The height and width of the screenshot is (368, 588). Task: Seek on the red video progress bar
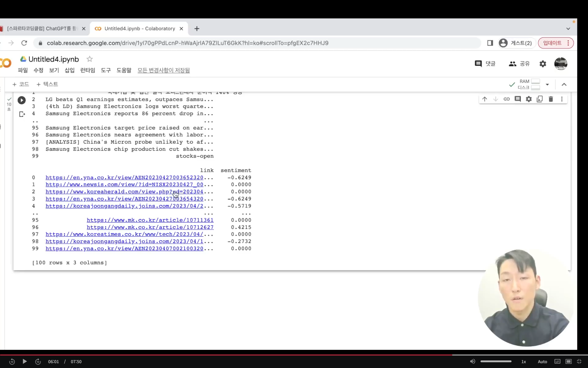294,355
